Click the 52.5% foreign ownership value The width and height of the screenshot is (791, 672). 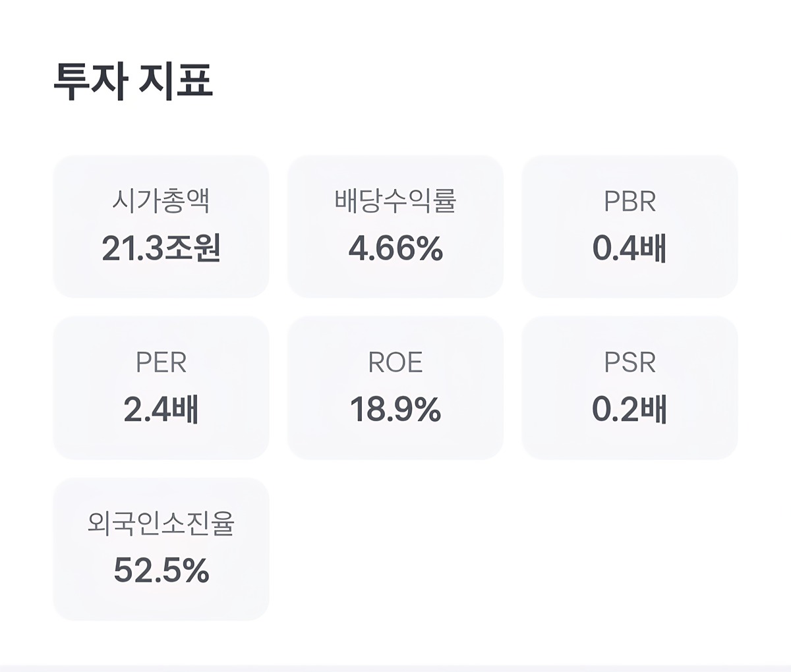click(161, 571)
